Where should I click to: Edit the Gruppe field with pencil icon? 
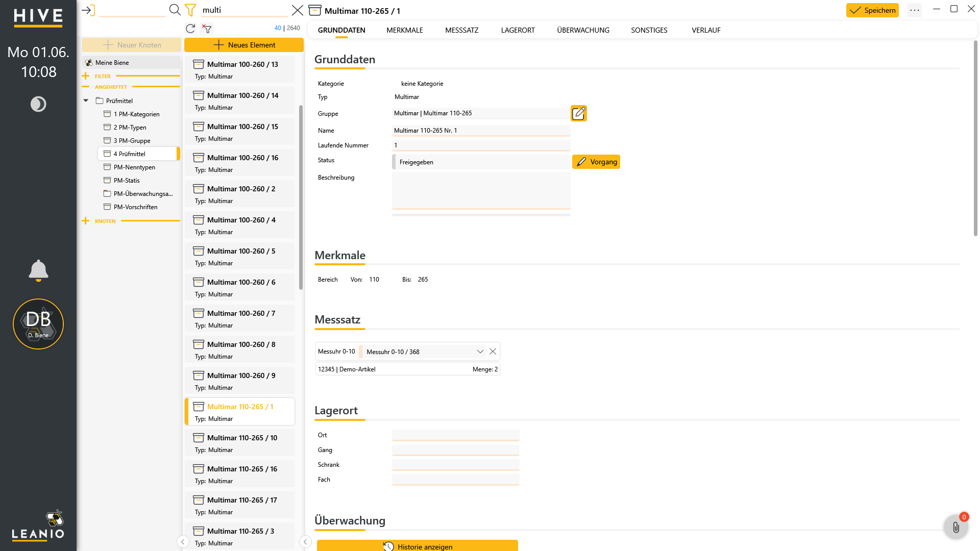(579, 113)
